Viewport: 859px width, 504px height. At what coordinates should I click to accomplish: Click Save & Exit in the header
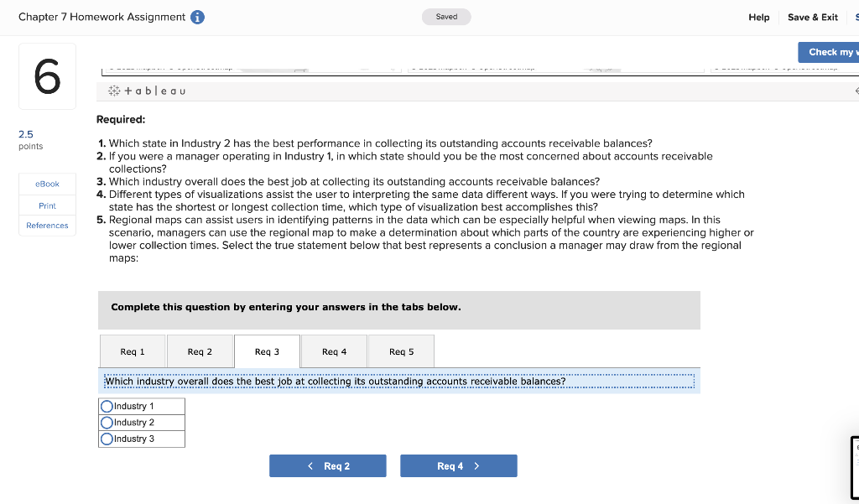(x=812, y=17)
